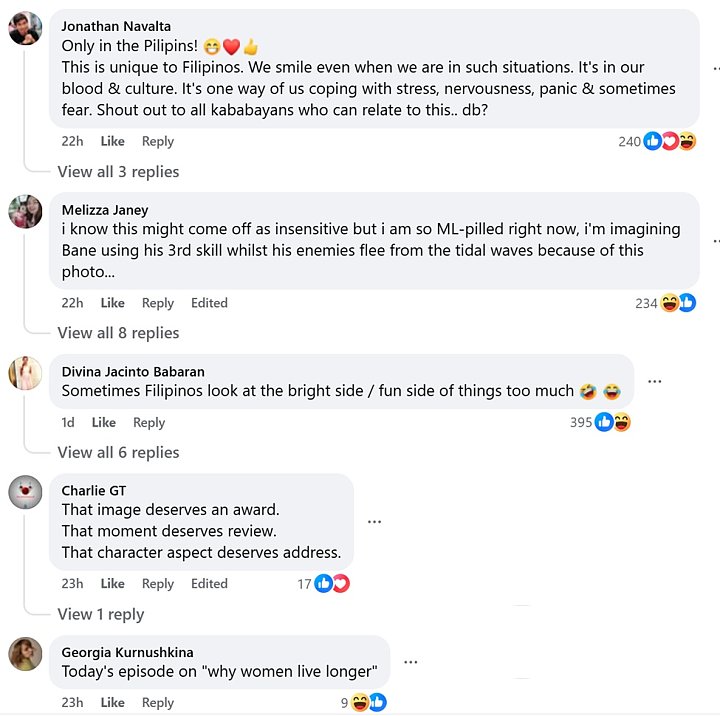
Task: View edit history on Charlie GT's comment
Action: coord(209,584)
